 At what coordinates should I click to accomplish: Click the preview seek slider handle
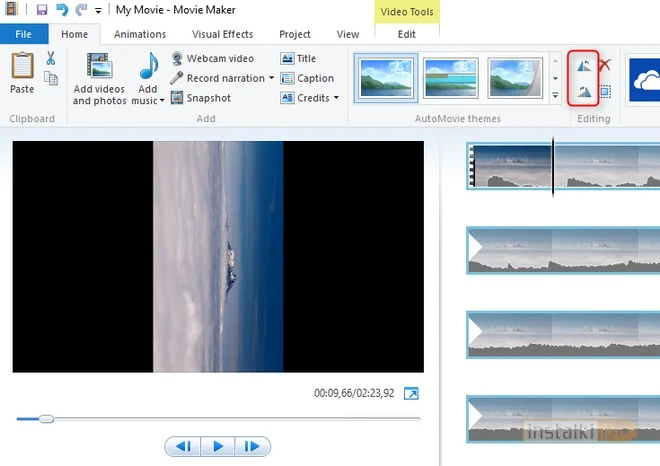tap(46, 418)
